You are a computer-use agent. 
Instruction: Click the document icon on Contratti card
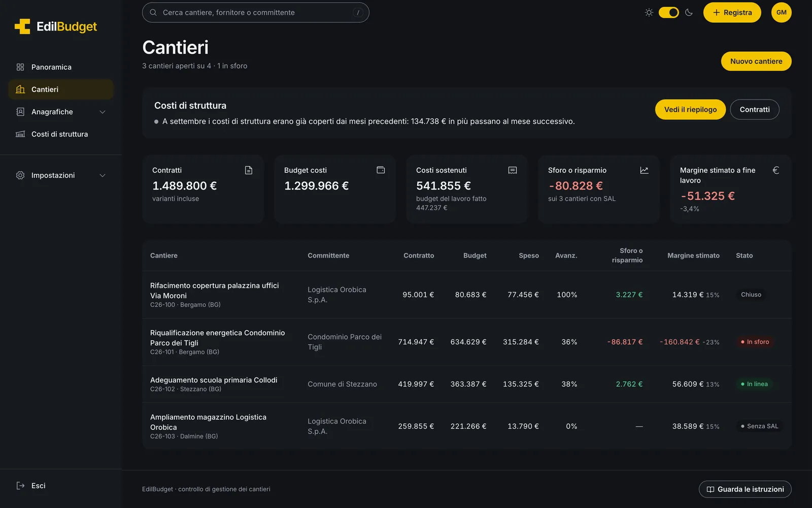(x=249, y=170)
